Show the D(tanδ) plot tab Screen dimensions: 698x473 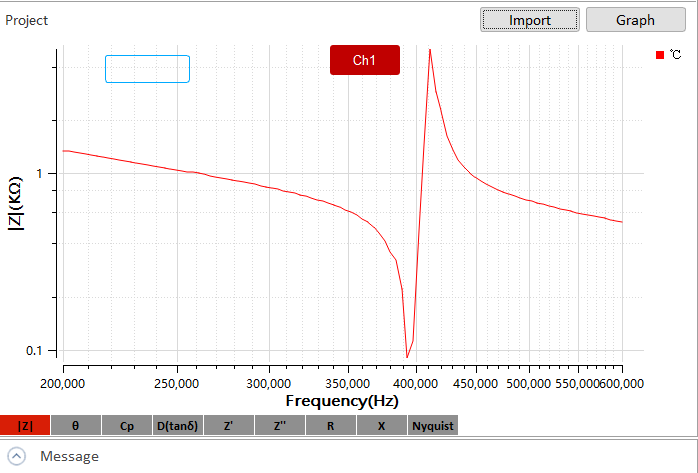pyautogui.click(x=178, y=426)
